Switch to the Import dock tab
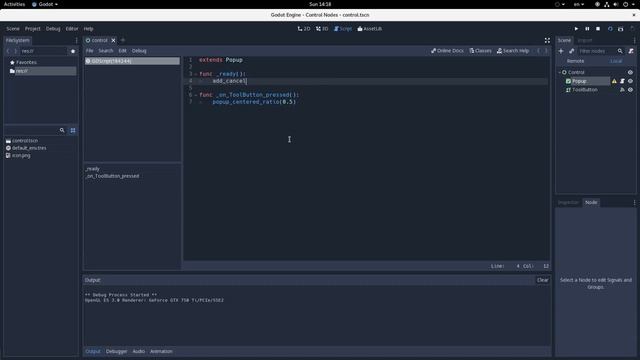 (584, 40)
